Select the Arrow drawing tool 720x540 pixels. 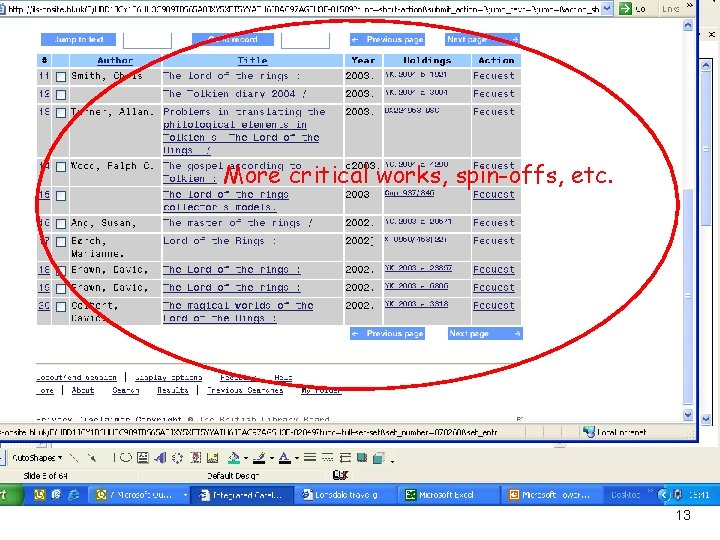pos(92,458)
